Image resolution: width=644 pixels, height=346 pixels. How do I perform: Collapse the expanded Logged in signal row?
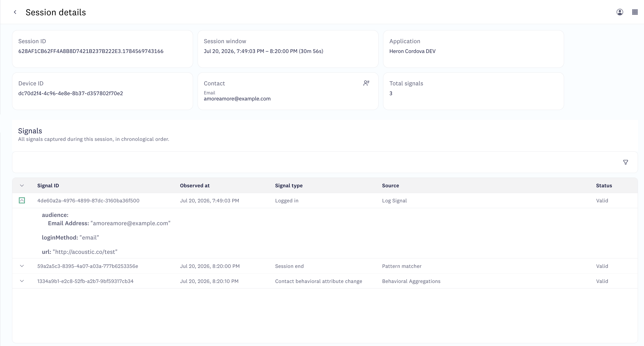pyautogui.click(x=22, y=200)
